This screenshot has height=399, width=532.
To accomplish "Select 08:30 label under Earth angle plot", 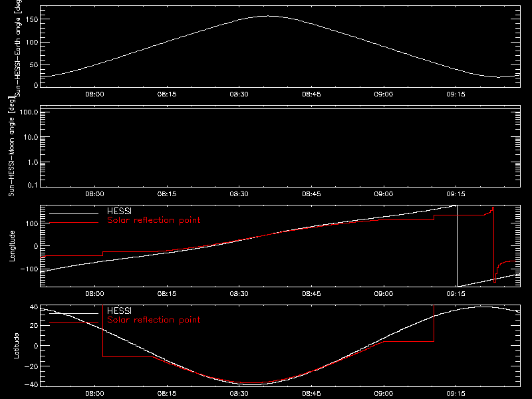I will tap(239, 94).
